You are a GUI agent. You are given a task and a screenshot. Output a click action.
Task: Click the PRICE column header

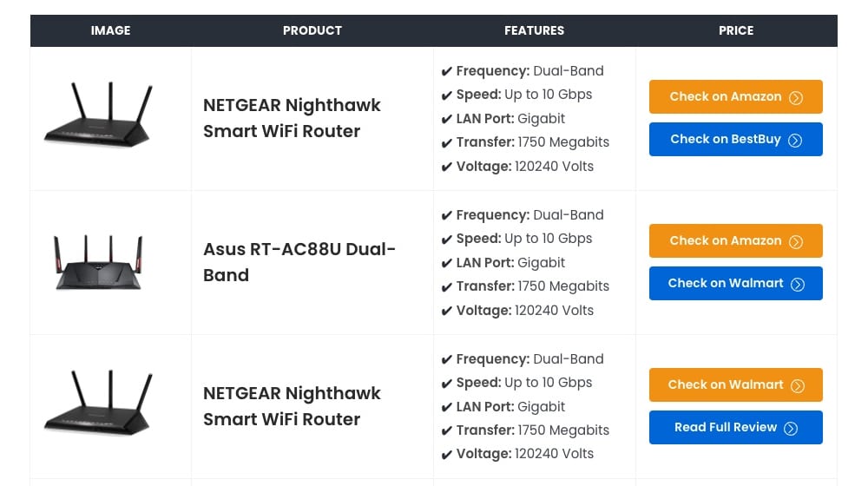[x=736, y=30]
